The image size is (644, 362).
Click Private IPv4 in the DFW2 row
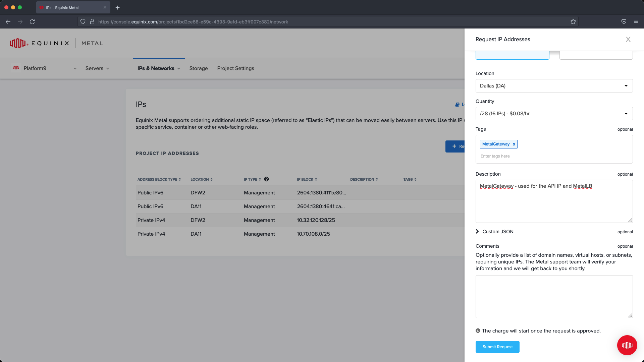(x=151, y=220)
